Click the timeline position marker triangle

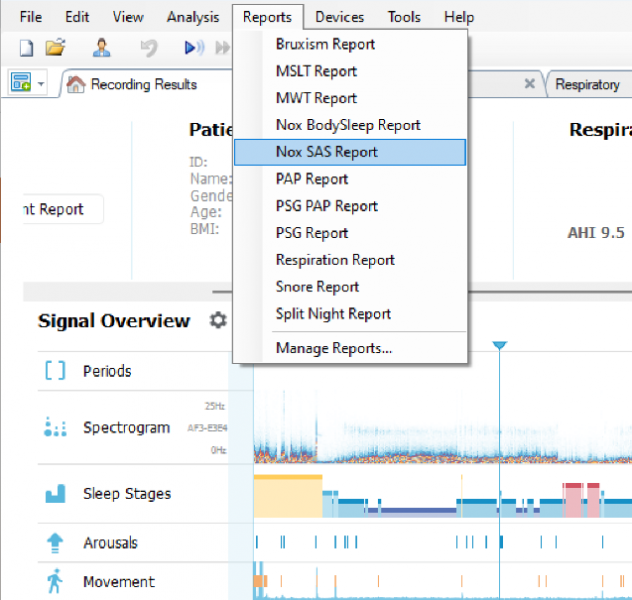pos(500,345)
